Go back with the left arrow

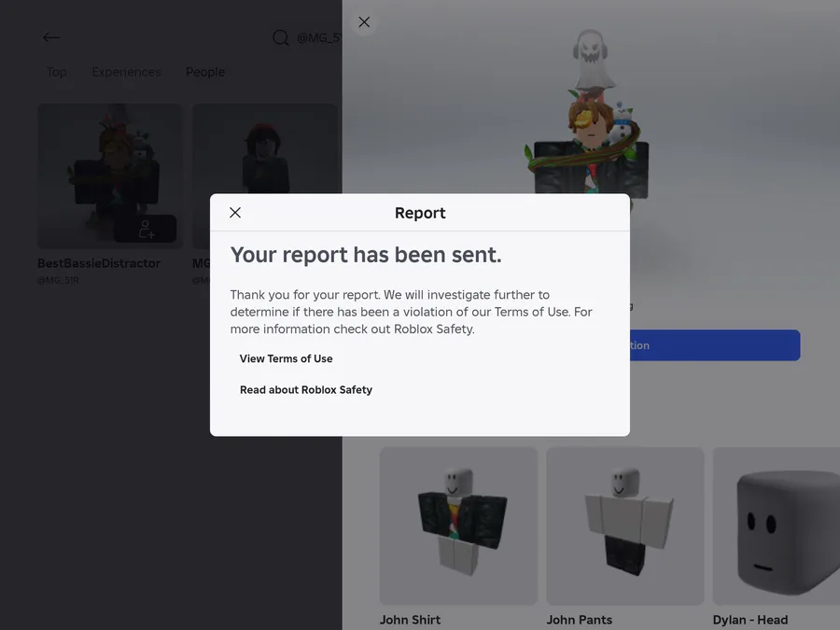click(x=51, y=37)
